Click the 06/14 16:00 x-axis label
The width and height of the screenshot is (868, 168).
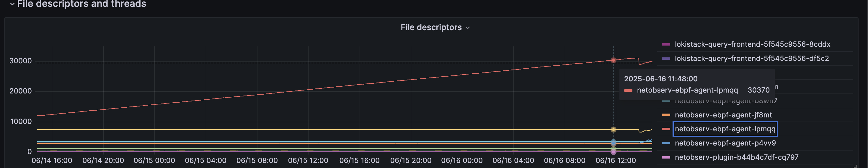click(x=52, y=161)
